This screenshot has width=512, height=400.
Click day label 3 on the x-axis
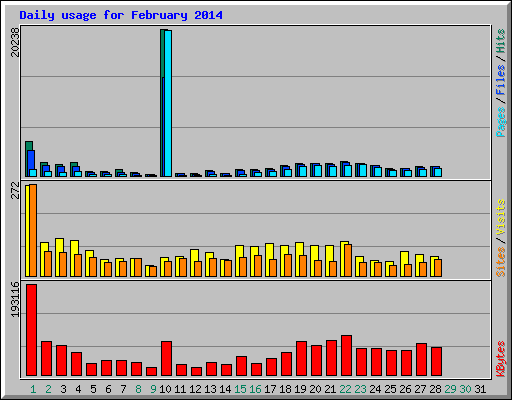[x=63, y=389]
